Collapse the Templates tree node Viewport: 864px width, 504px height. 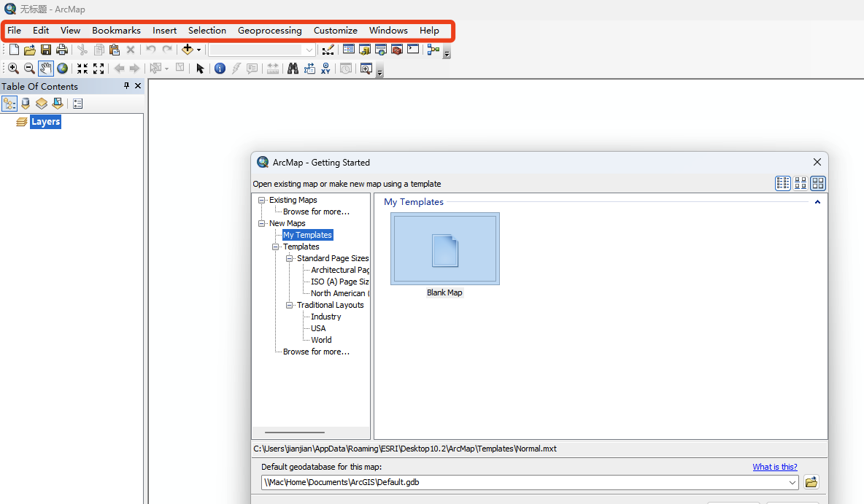click(276, 247)
